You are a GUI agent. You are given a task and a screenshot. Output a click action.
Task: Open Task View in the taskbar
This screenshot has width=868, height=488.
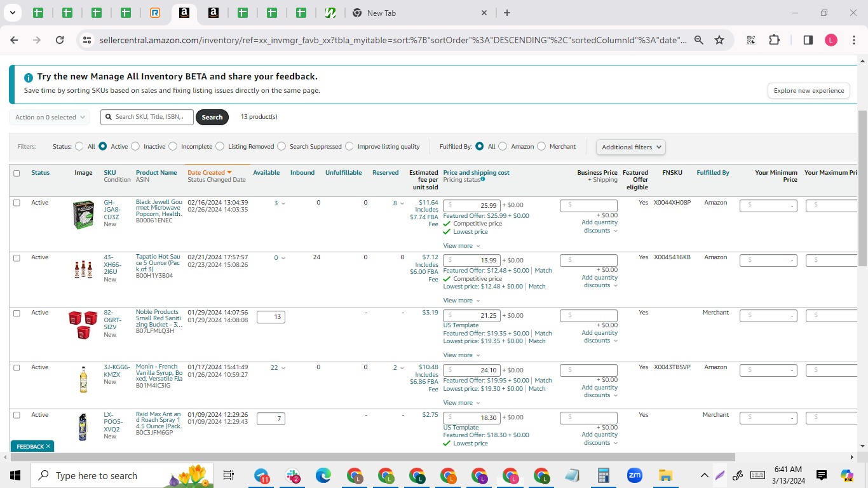pos(229,475)
